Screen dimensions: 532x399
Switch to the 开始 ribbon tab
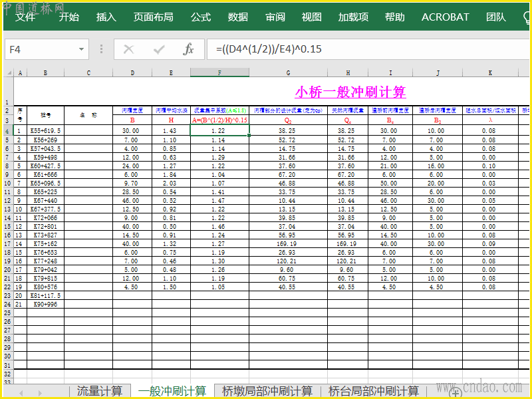click(x=69, y=17)
